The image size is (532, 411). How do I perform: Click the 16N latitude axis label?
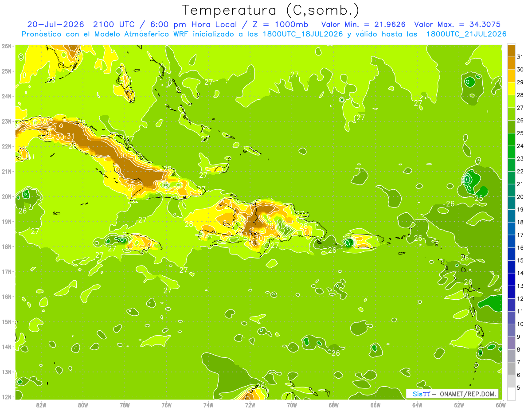click(7, 297)
